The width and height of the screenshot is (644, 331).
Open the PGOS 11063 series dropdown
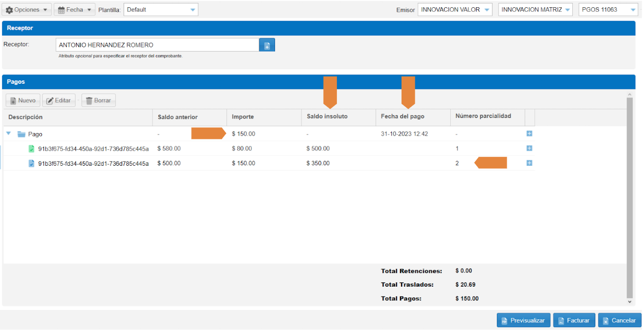pyautogui.click(x=608, y=10)
